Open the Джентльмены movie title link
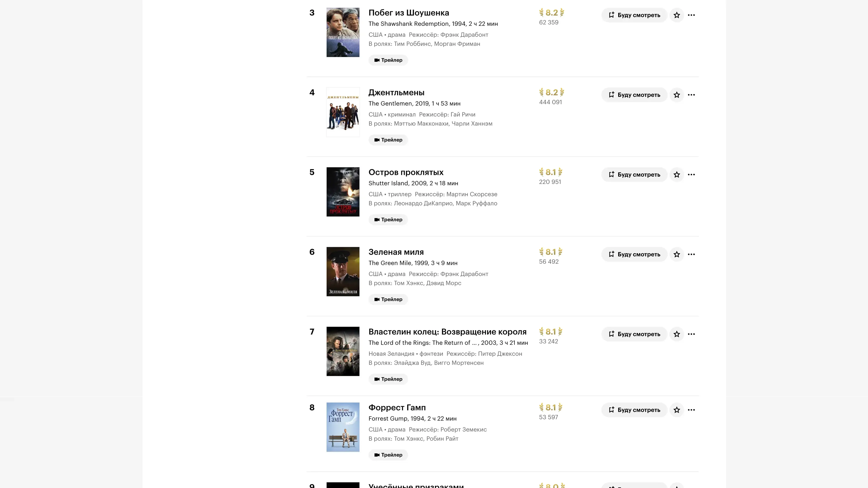 tap(396, 93)
